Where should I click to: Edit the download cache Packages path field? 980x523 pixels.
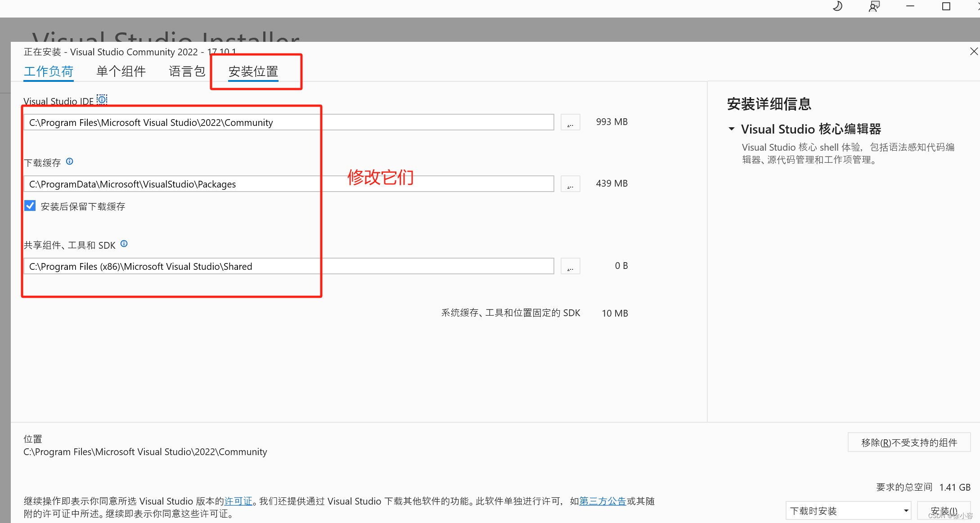289,184
